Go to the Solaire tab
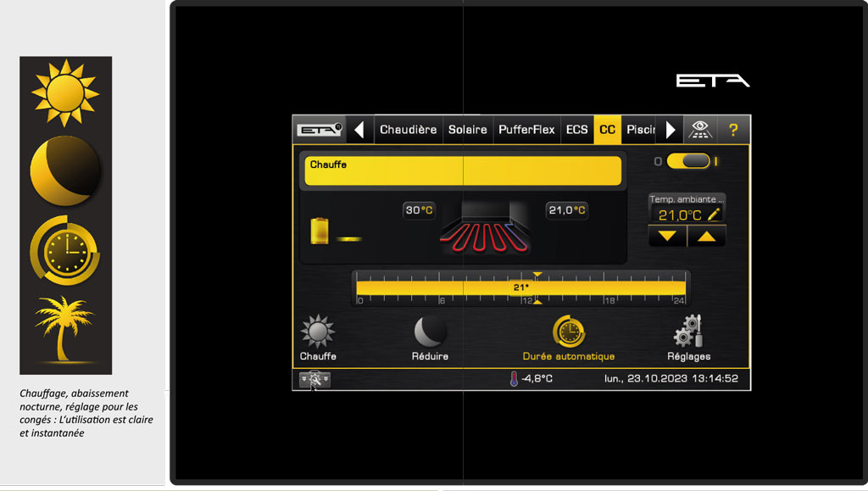This screenshot has width=868, height=491. pyautogui.click(x=467, y=130)
